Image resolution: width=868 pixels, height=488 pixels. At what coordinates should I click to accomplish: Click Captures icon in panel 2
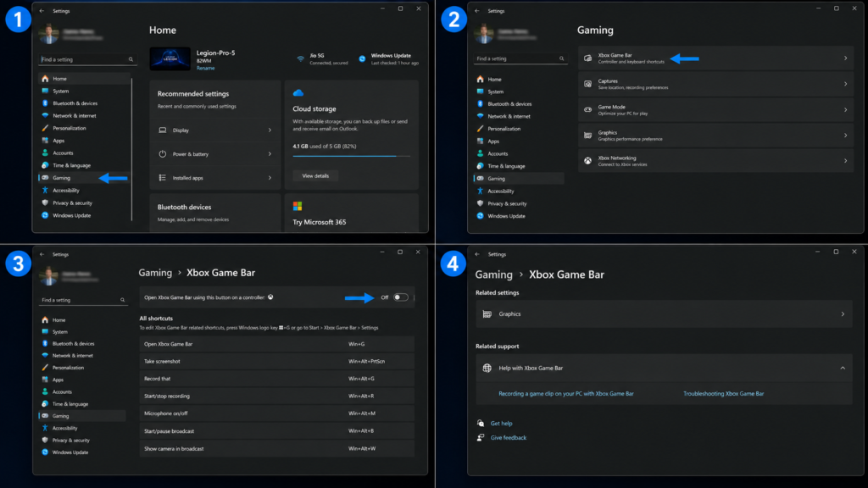coord(588,84)
